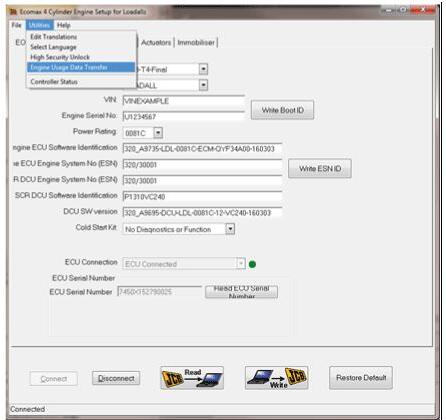Click the Restore Default button
The width and height of the screenshot is (446, 420).
(x=361, y=378)
